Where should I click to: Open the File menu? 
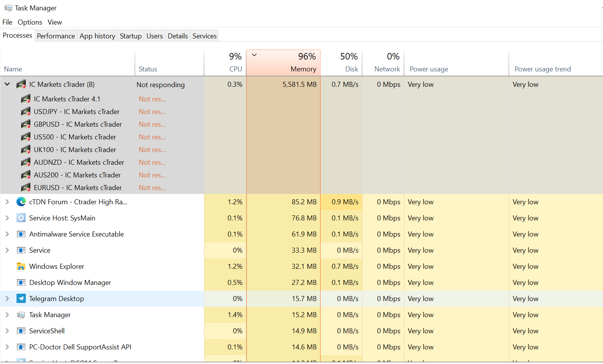[7, 22]
